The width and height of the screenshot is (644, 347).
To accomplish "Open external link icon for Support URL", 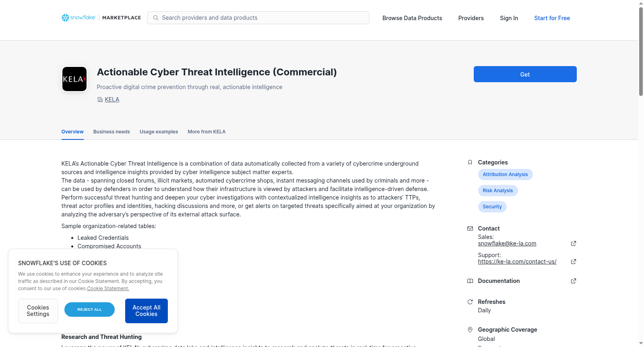I will (x=574, y=262).
